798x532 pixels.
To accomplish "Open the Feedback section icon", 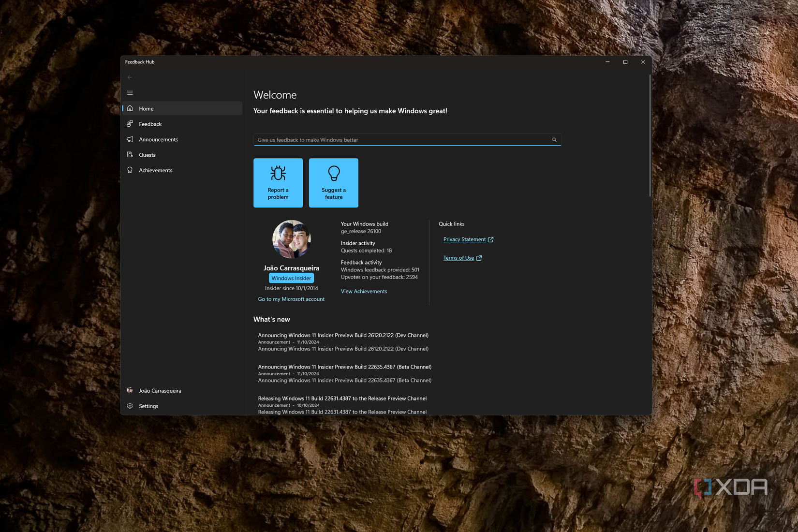I will [130, 124].
